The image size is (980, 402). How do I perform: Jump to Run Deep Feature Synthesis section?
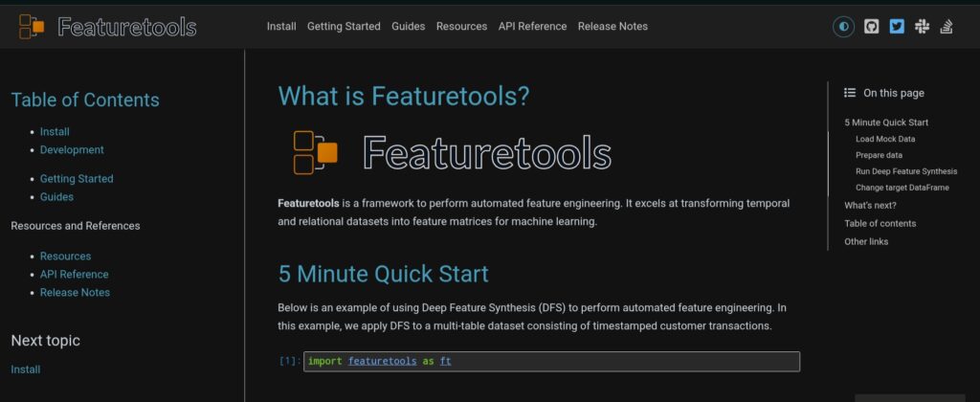[x=906, y=171]
